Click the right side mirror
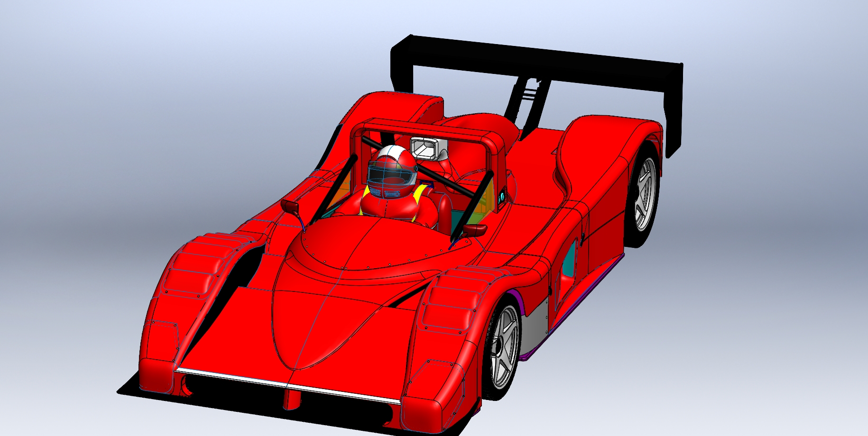 pyautogui.click(x=475, y=231)
